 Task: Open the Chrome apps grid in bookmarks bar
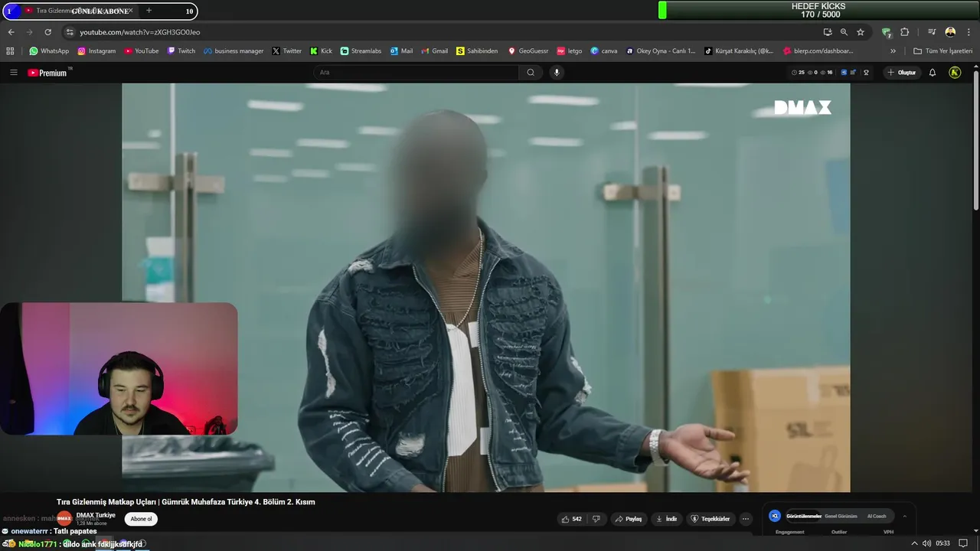click(10, 51)
